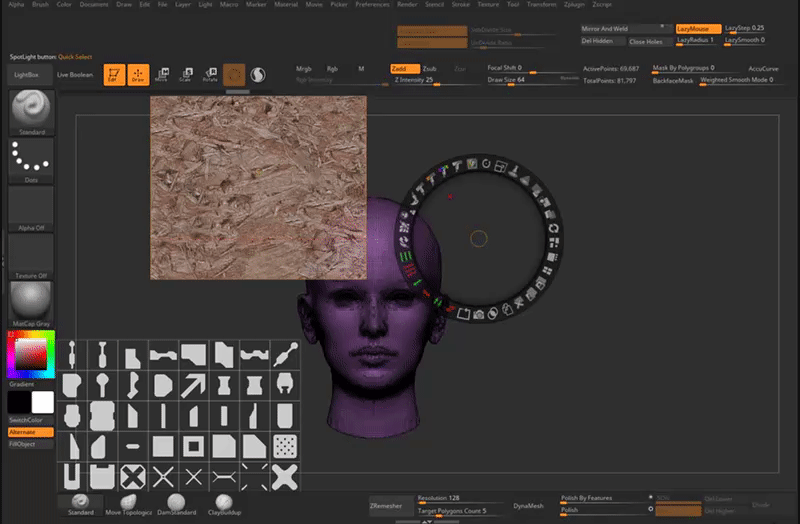Pick the dotted square alpha shape
Image resolution: width=800 pixels, height=524 pixels.
tap(284, 445)
